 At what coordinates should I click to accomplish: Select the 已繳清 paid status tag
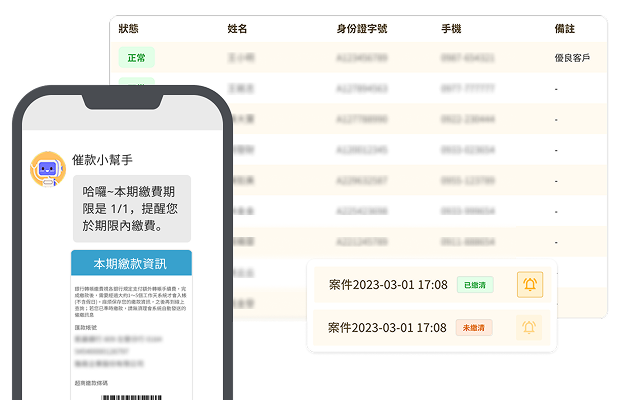(475, 285)
